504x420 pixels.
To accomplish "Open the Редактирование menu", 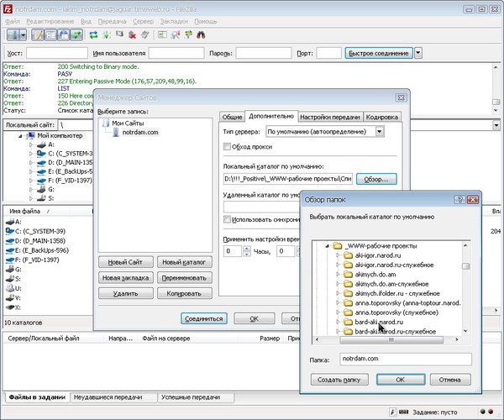I will (x=50, y=22).
